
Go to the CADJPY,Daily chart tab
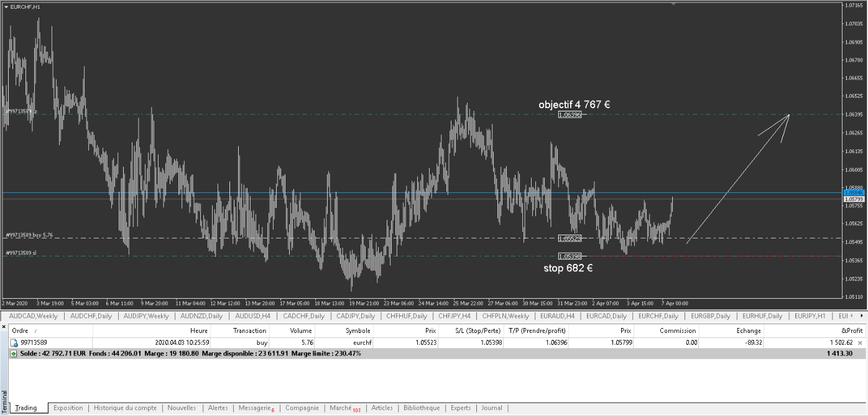tap(356, 316)
